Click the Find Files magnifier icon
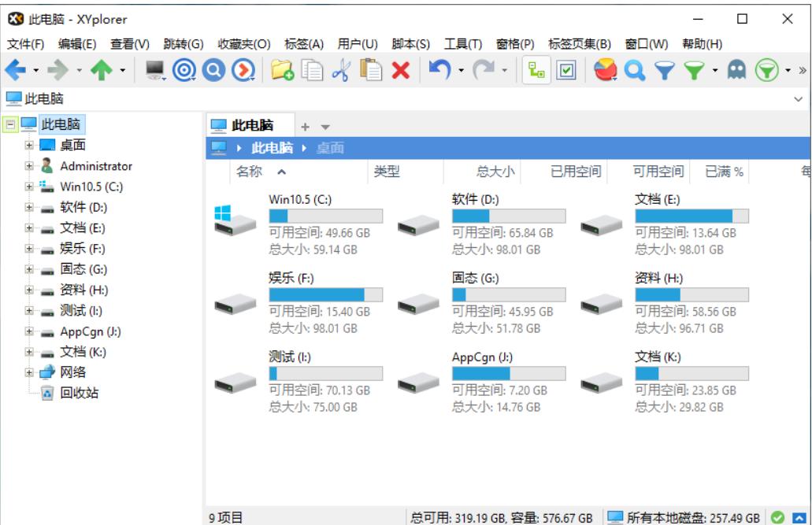The image size is (812, 525). click(x=634, y=70)
